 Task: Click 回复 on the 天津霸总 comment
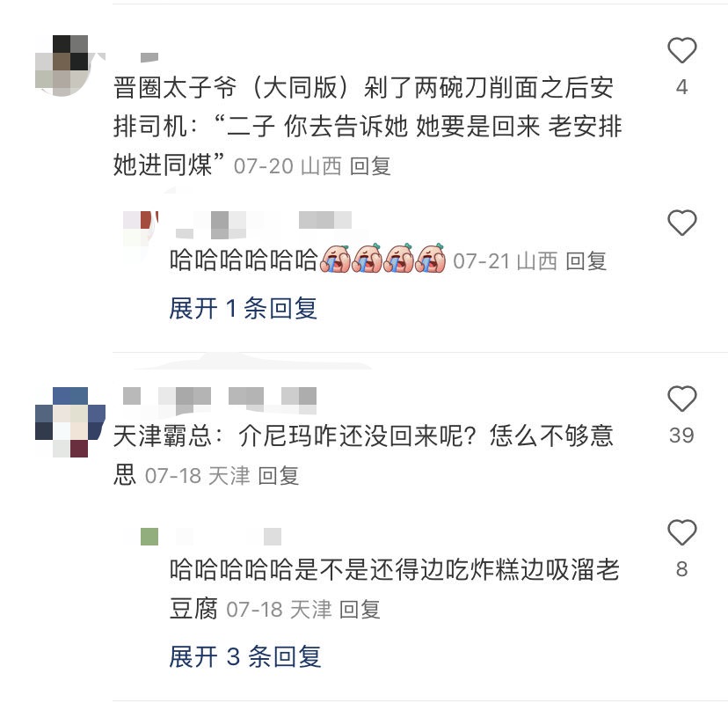pos(278,476)
